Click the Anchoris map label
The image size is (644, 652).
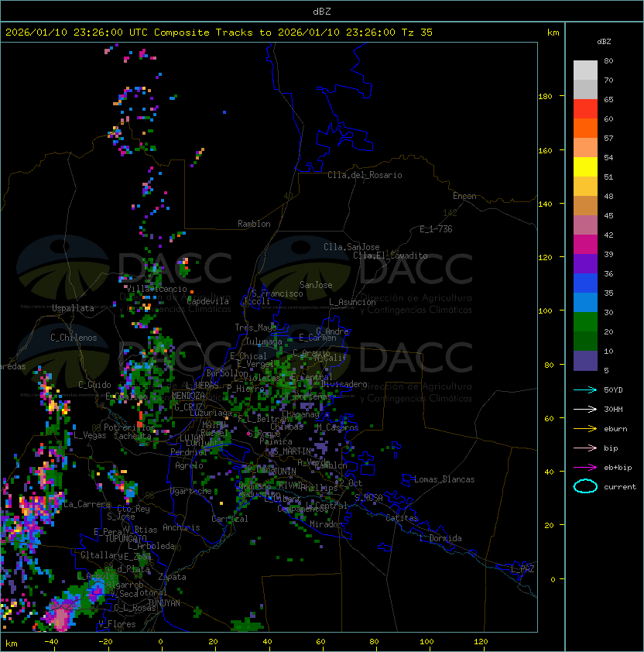[181, 527]
